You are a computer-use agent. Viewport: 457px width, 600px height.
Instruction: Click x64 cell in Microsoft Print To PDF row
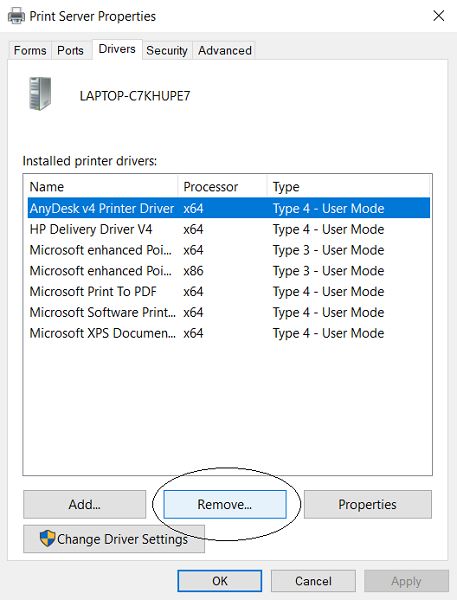pyautogui.click(x=193, y=292)
